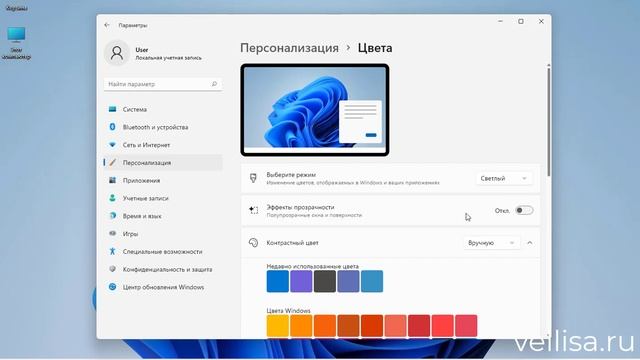Screen dimensions: 640x360
Task: Click the Центр обновления Windows icon
Action: (x=112, y=287)
